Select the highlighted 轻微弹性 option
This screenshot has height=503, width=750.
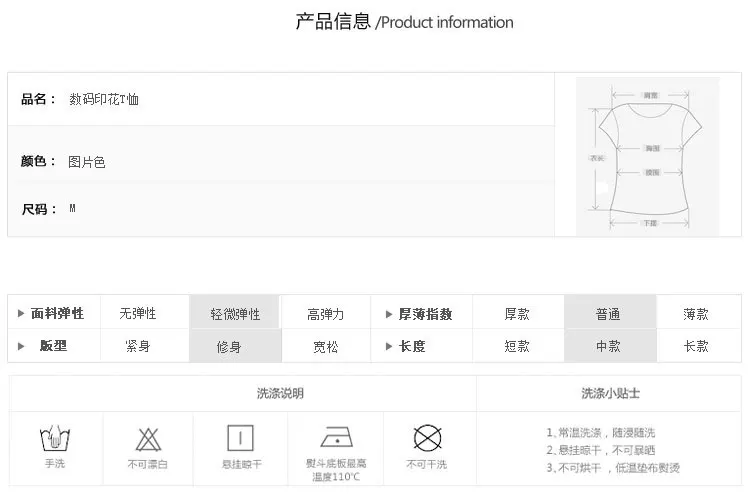tap(234, 312)
